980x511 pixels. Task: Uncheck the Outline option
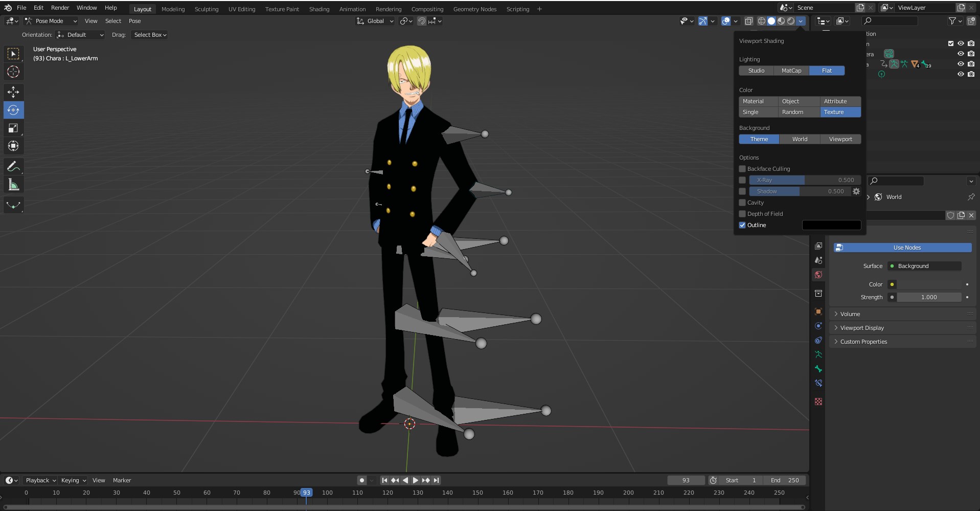742,225
